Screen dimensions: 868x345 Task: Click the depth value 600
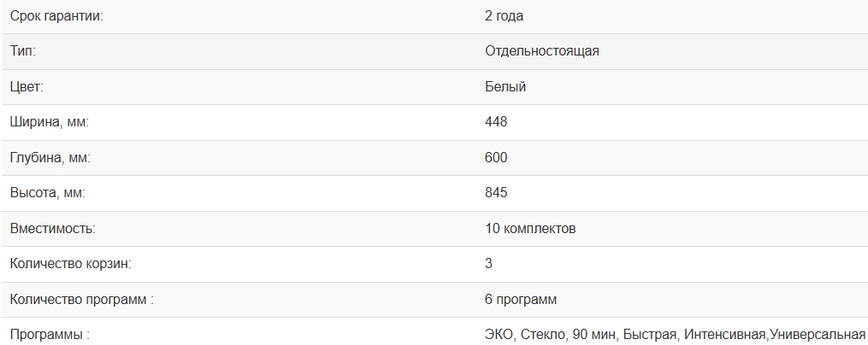[x=496, y=158]
